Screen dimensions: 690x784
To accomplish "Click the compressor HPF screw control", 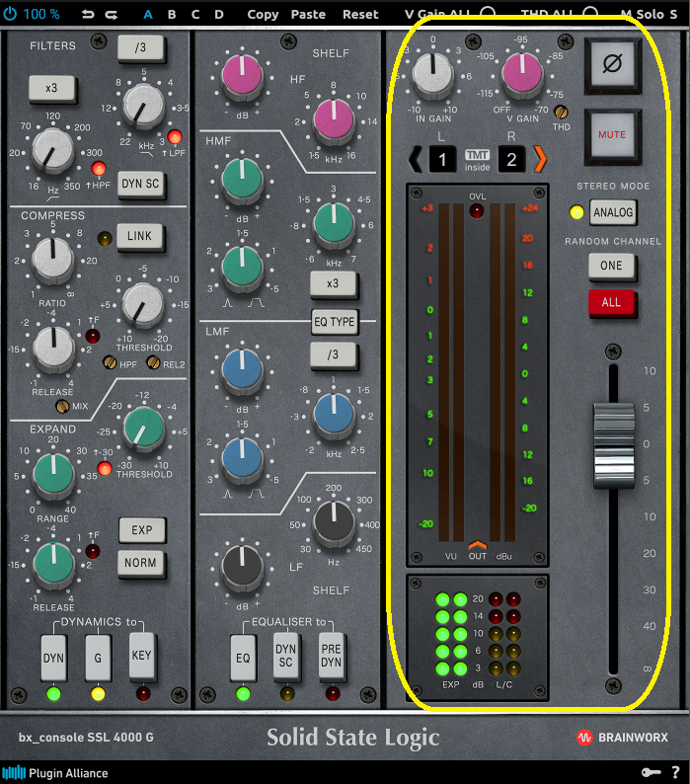I will (110, 362).
